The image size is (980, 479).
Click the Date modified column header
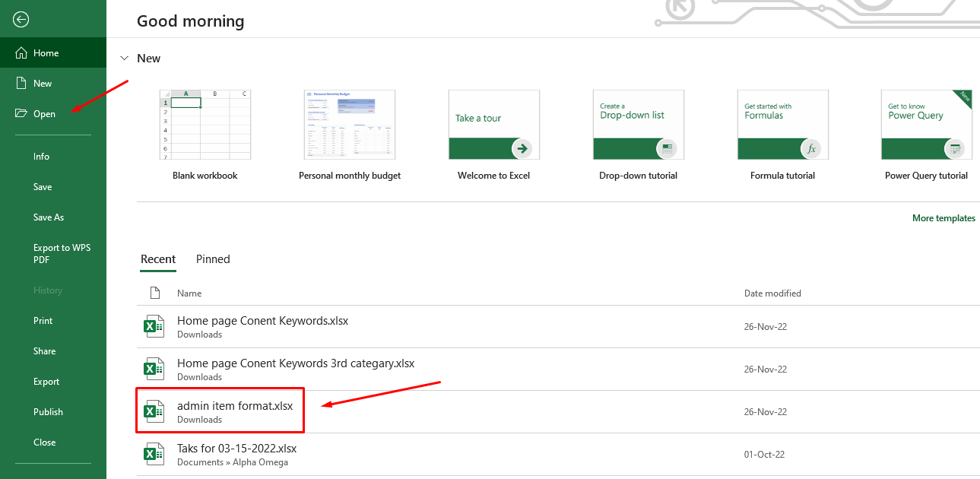click(772, 293)
